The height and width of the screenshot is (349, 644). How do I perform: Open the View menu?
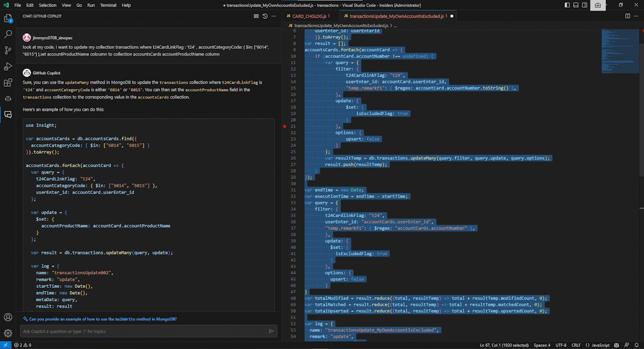pos(67,5)
